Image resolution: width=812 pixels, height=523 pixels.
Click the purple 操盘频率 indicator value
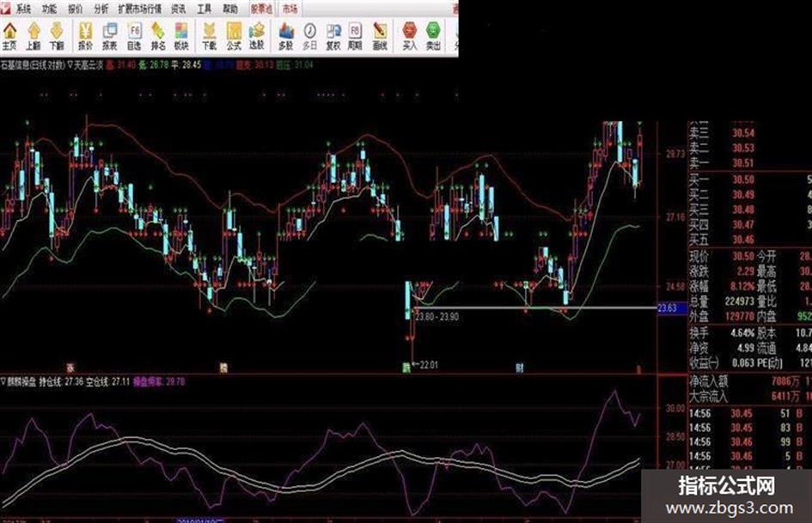click(159, 382)
